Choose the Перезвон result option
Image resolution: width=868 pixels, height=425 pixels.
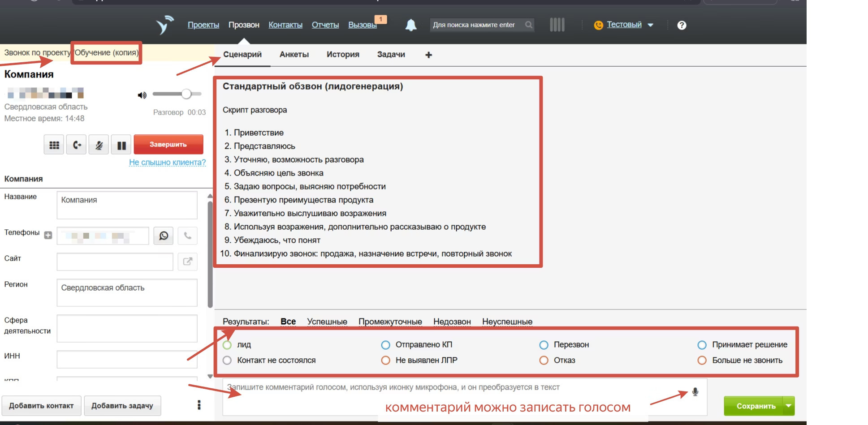(544, 345)
